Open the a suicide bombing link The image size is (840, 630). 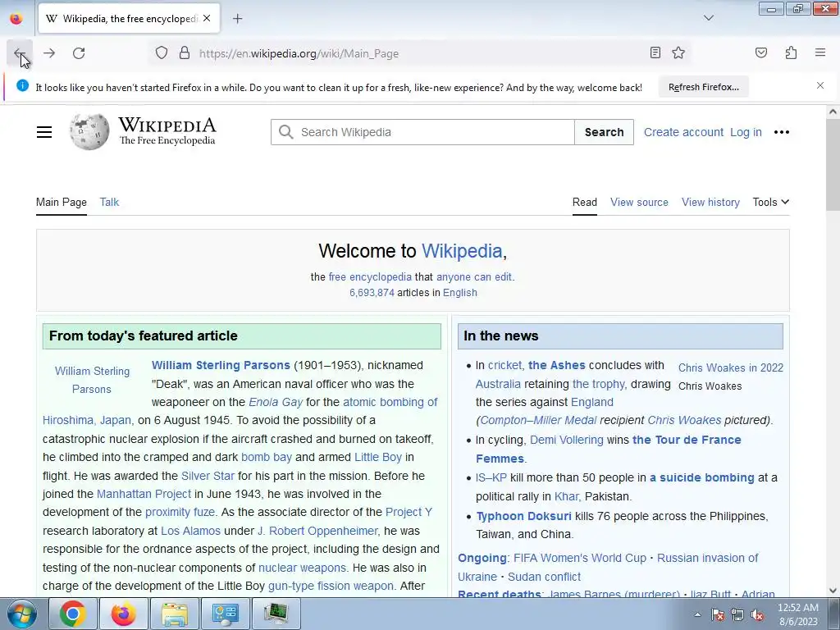[702, 477]
